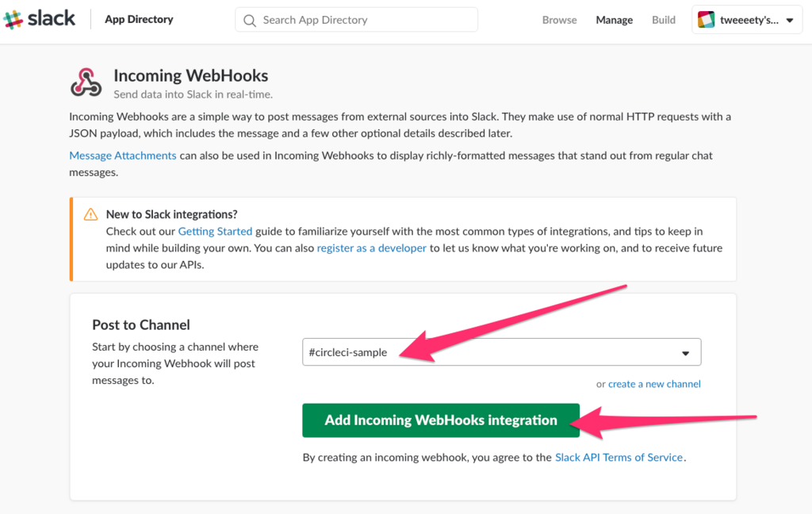The width and height of the screenshot is (812, 514).
Task: Click the workspace avatar icon
Action: pos(706,20)
